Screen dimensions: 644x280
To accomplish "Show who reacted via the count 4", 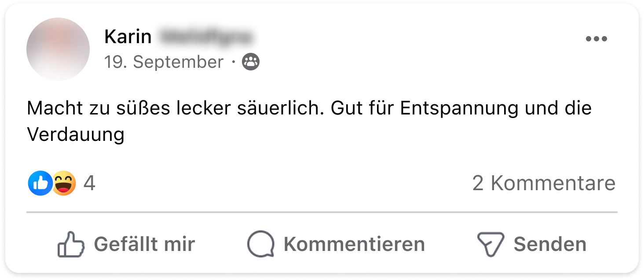I will pos(89,183).
